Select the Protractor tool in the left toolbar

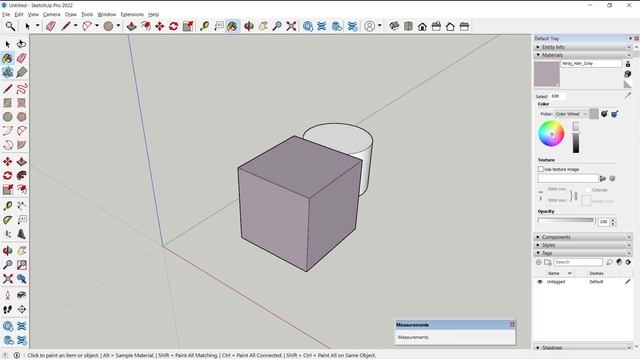pos(8,220)
